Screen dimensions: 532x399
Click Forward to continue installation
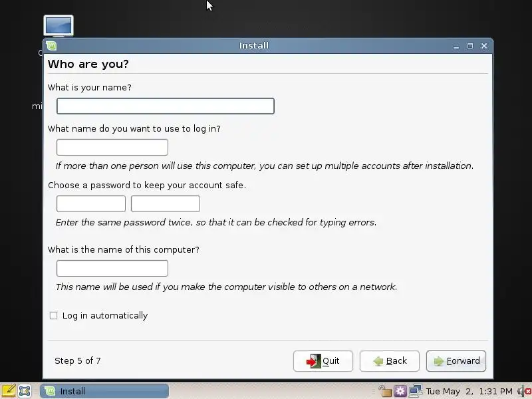tap(456, 361)
